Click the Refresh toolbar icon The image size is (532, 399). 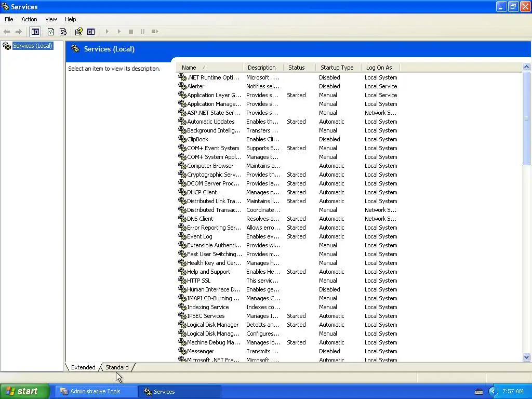click(x=51, y=32)
